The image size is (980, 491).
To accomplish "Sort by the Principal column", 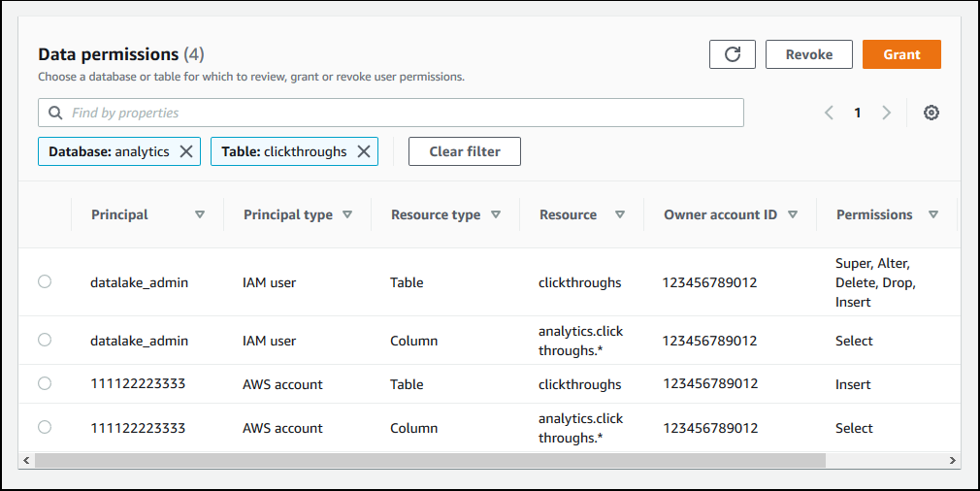I will click(x=200, y=214).
